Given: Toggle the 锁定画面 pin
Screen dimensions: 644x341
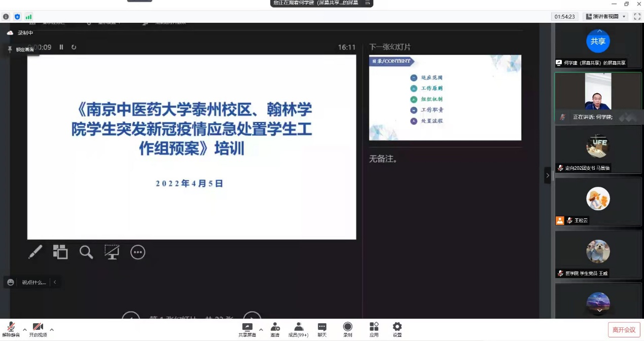Looking at the screenshot, I should pyautogui.click(x=21, y=50).
